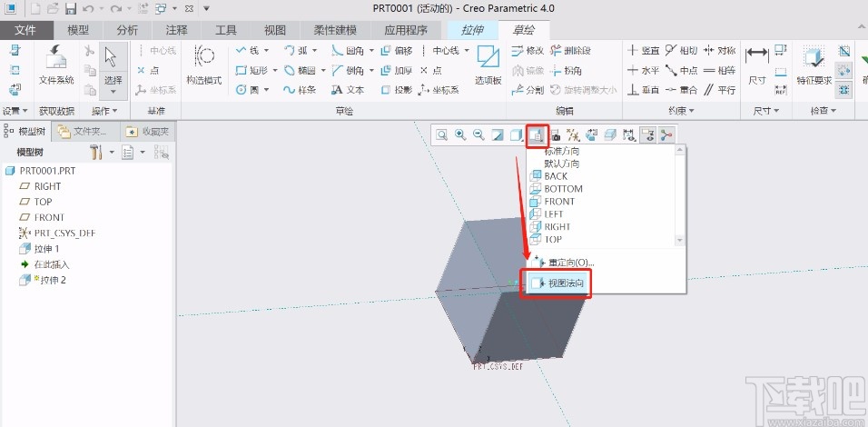The width and height of the screenshot is (868, 427).
Task: Apply the 对称 symmetric constraint
Action: tap(719, 50)
